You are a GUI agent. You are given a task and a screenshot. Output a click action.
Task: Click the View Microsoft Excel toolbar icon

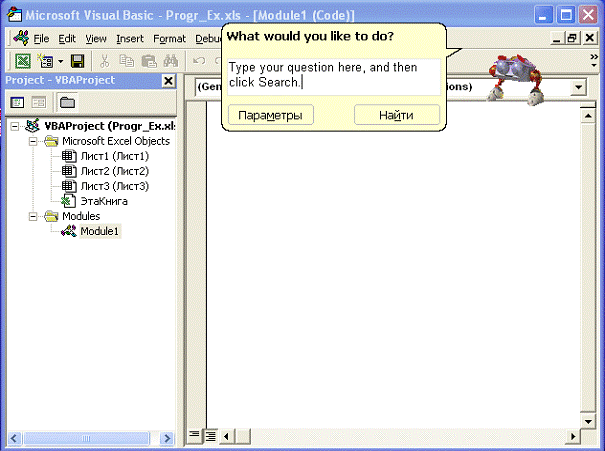tap(23, 61)
